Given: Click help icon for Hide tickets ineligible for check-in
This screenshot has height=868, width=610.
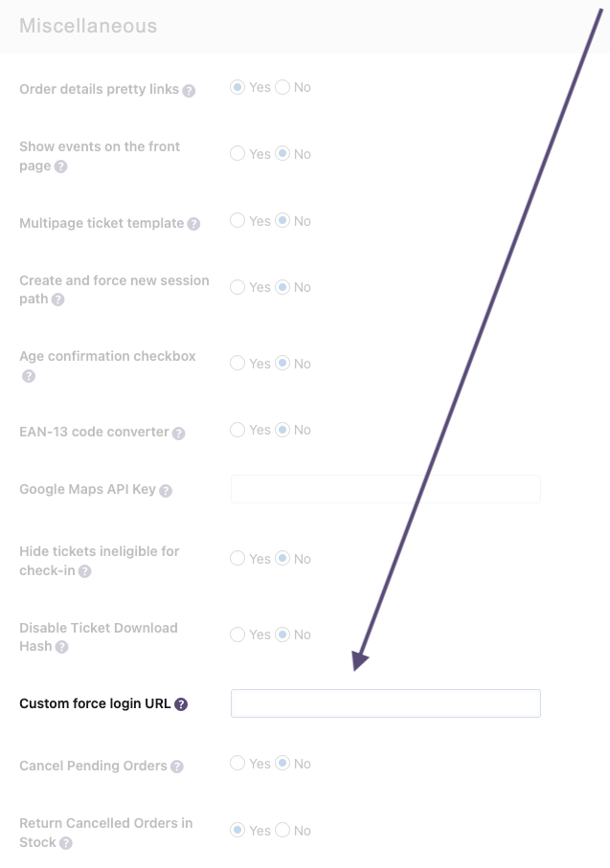Looking at the screenshot, I should pyautogui.click(x=85, y=571).
